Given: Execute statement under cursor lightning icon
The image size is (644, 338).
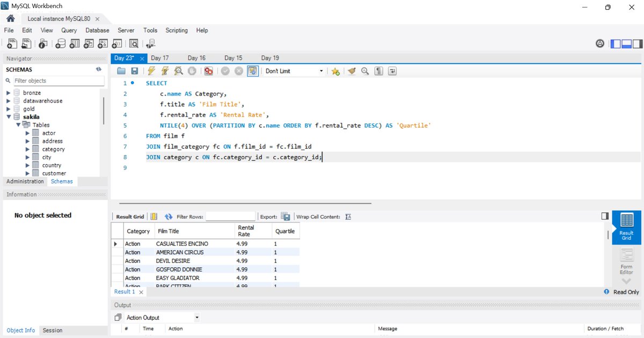Looking at the screenshot, I should pos(165,71).
